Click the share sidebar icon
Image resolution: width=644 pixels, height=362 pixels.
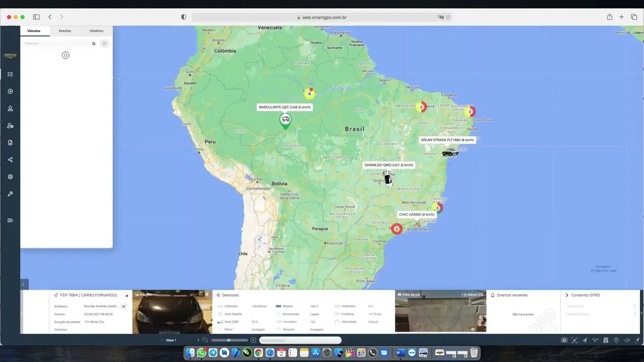[x=10, y=159]
